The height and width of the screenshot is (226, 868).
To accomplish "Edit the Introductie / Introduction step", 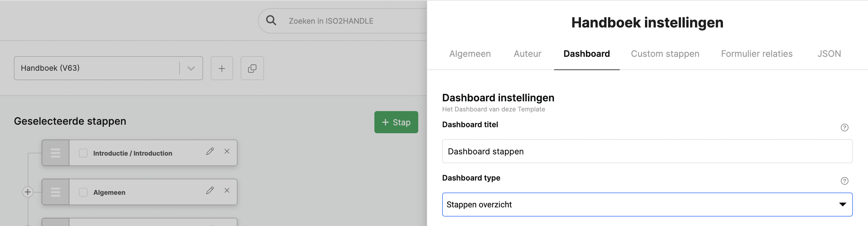I will 210,151.
